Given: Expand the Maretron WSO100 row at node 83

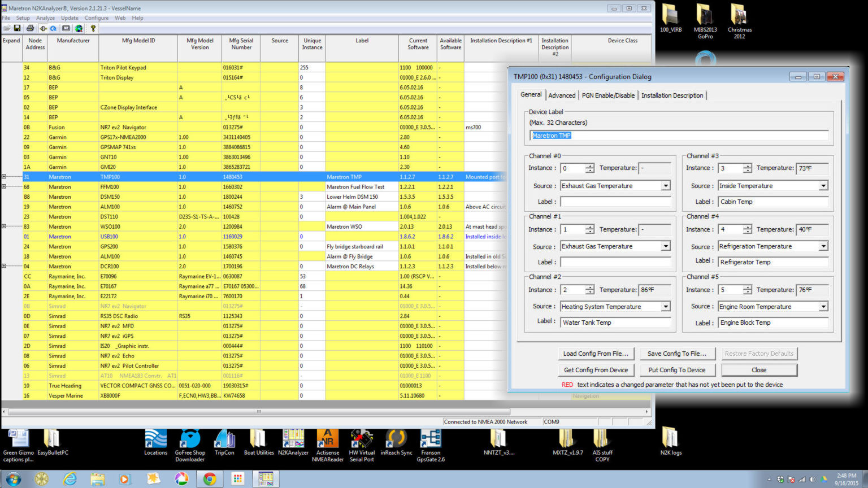Looking at the screenshot, I should pos(4,226).
